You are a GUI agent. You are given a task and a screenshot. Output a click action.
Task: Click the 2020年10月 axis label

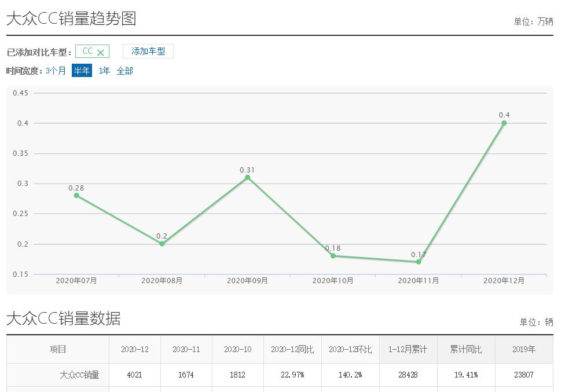point(333,281)
